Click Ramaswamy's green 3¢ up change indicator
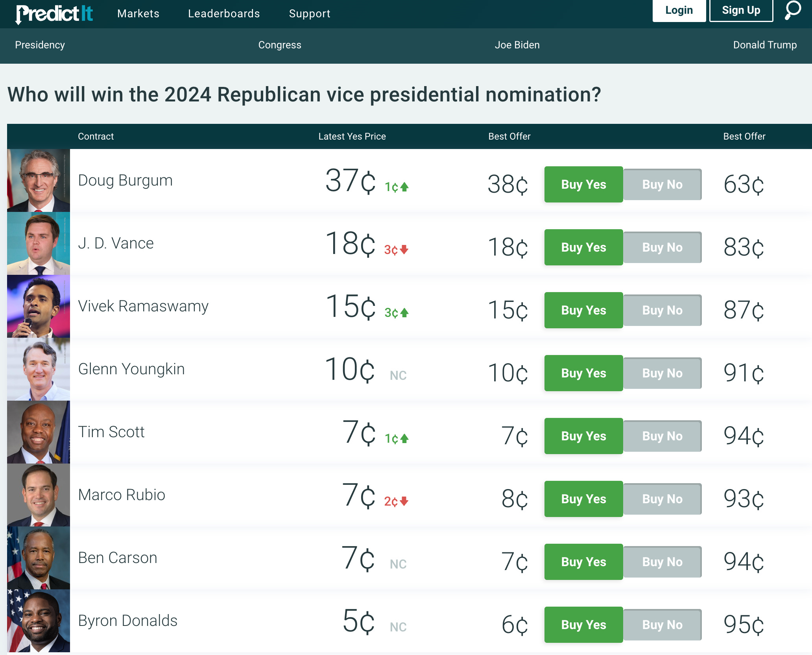 click(x=397, y=313)
